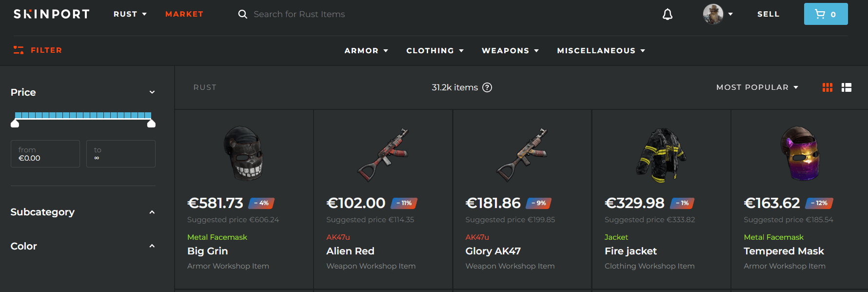Open the WEAPONS category menu

[510, 50]
